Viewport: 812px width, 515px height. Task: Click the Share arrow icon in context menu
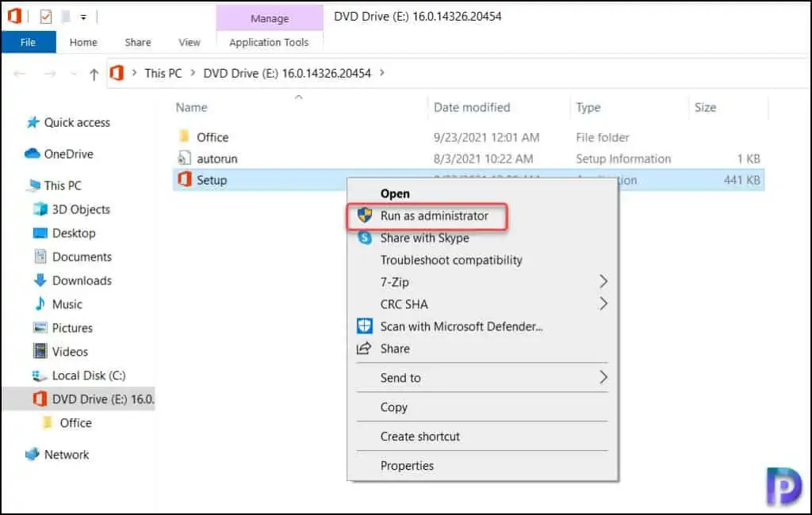[364, 349]
